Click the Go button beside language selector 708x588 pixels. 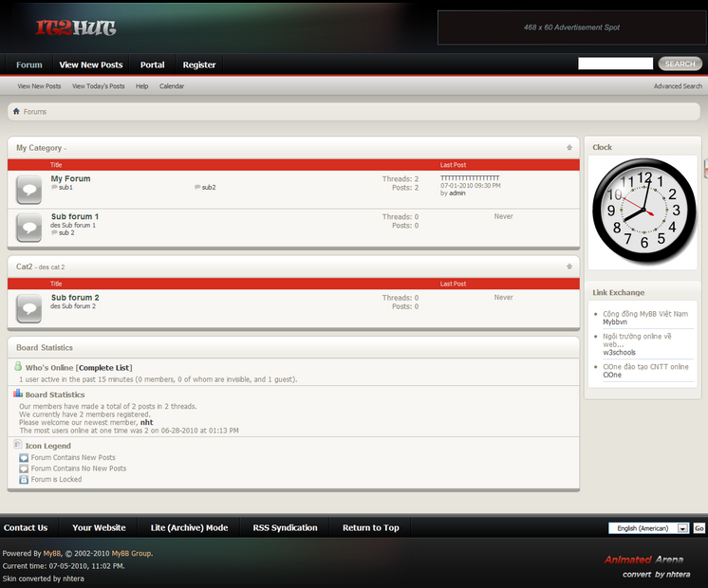[x=699, y=528]
